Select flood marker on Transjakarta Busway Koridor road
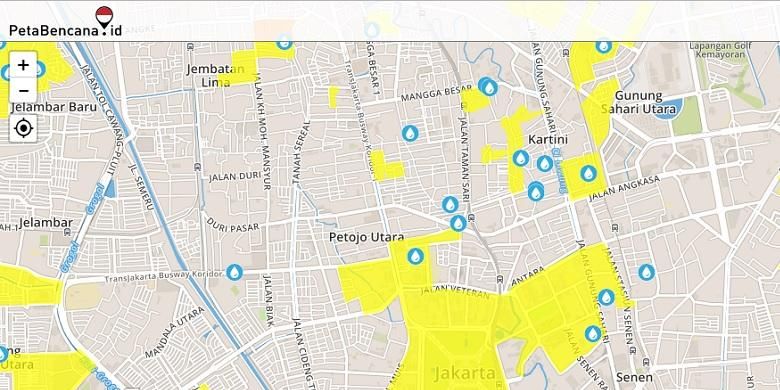The width and height of the screenshot is (780, 390). (234, 272)
